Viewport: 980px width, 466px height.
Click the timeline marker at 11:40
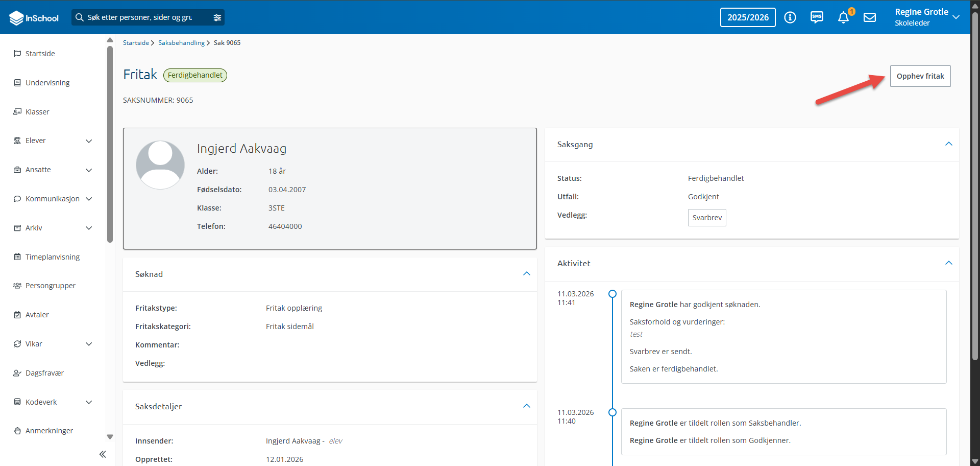(612, 412)
